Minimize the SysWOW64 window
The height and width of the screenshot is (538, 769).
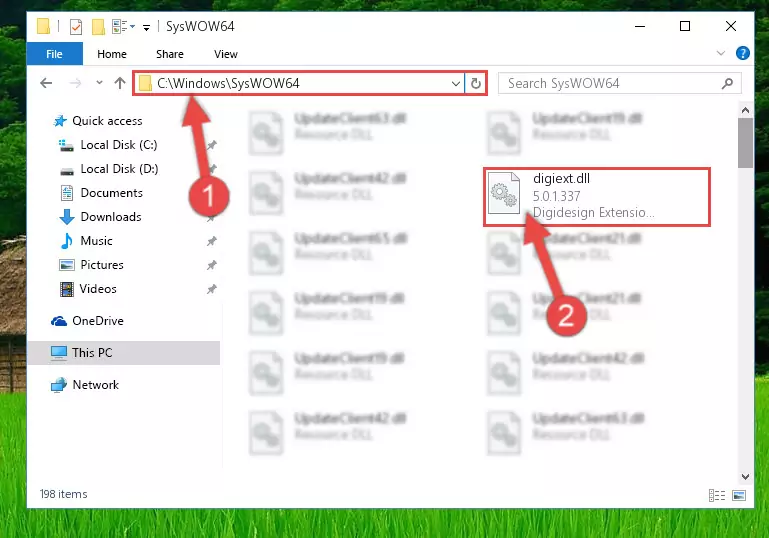[x=640, y=26]
